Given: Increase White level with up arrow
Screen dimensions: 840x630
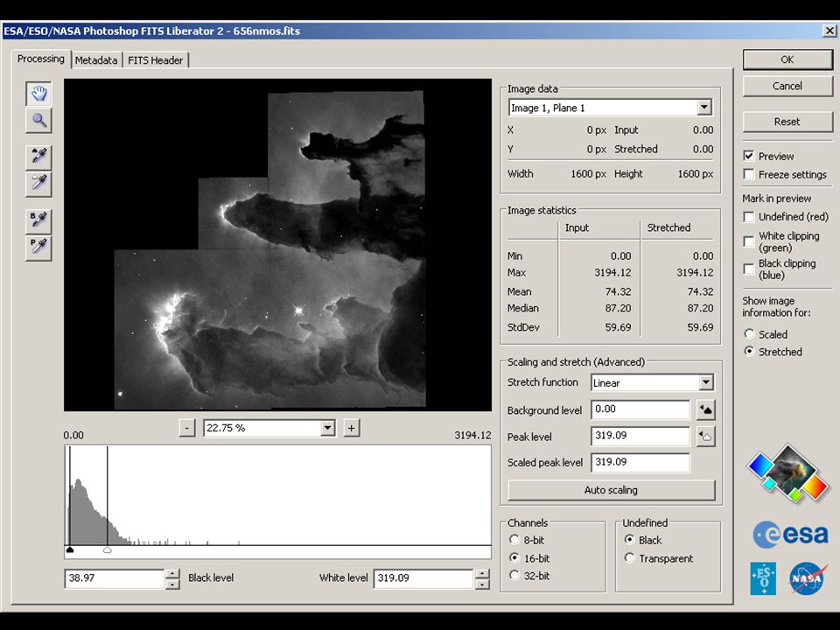Looking at the screenshot, I should point(482,574).
